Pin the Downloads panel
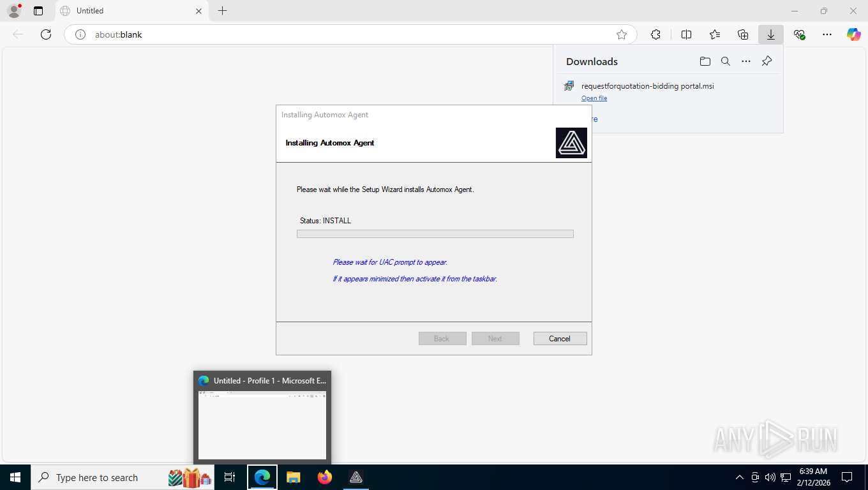 pyautogui.click(x=767, y=61)
